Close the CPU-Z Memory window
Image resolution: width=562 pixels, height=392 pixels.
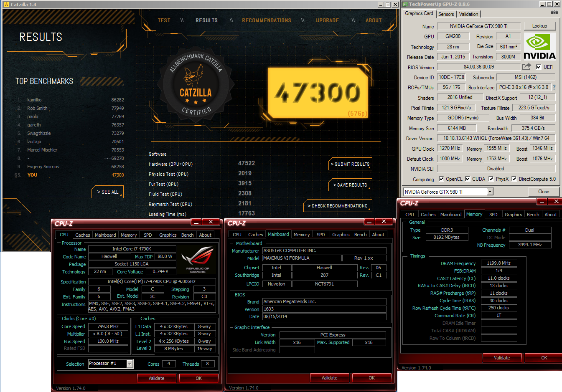click(556, 202)
